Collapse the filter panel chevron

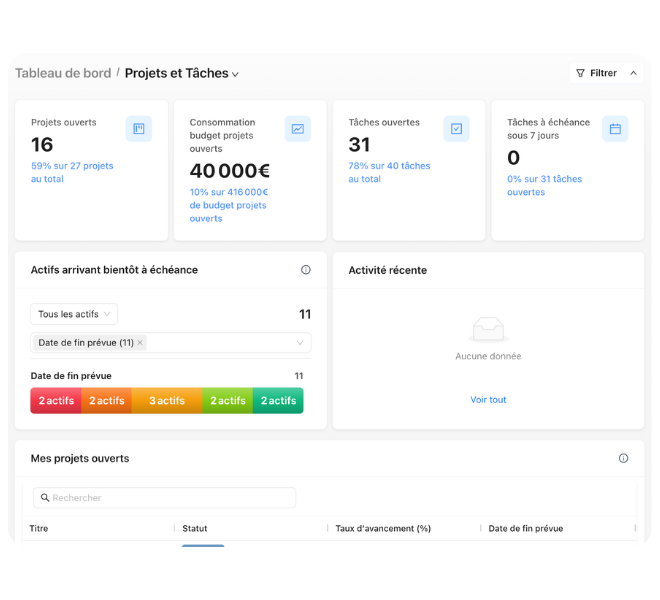point(633,73)
